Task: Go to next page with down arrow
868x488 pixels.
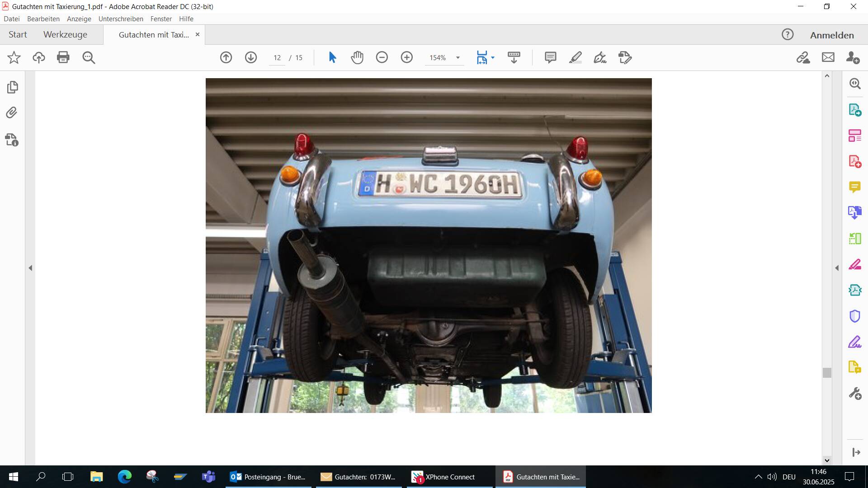Action: tap(251, 57)
